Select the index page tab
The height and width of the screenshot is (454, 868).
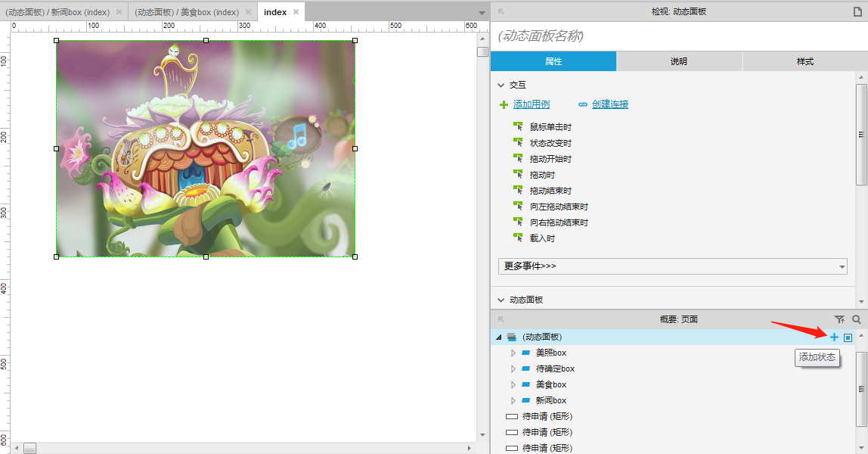(281, 11)
